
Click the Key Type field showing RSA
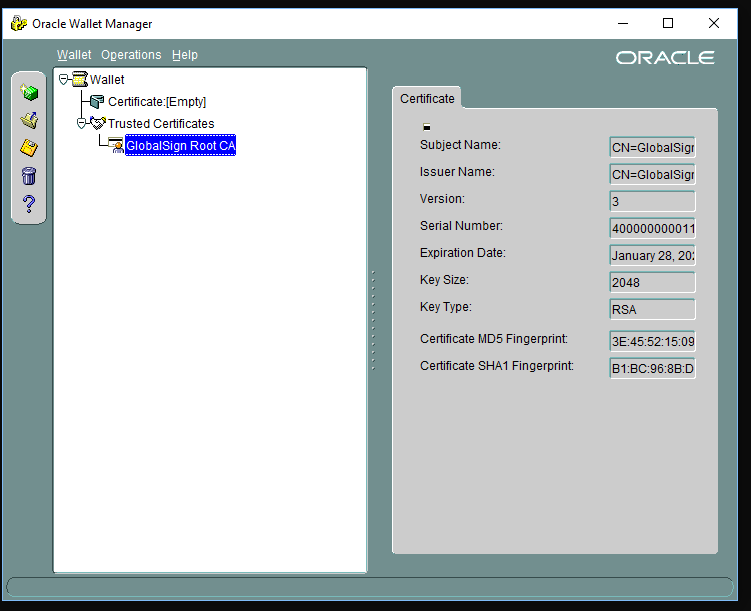point(652,309)
